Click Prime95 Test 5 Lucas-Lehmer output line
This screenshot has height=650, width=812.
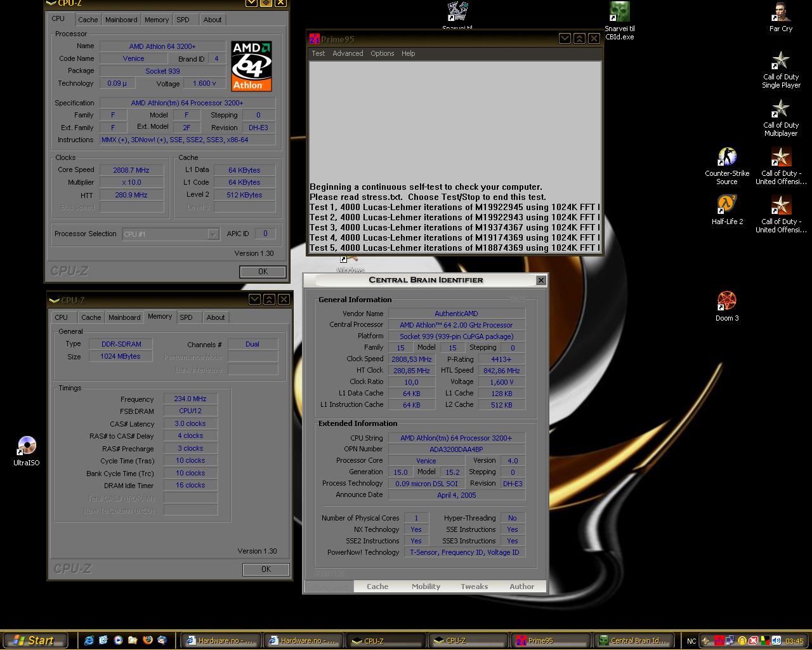pos(454,248)
